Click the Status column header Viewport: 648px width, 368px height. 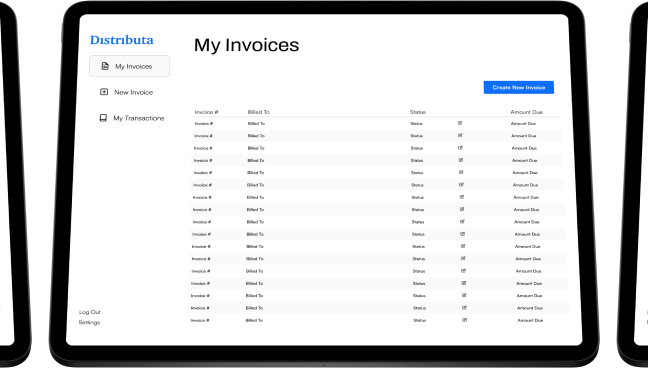coord(418,112)
